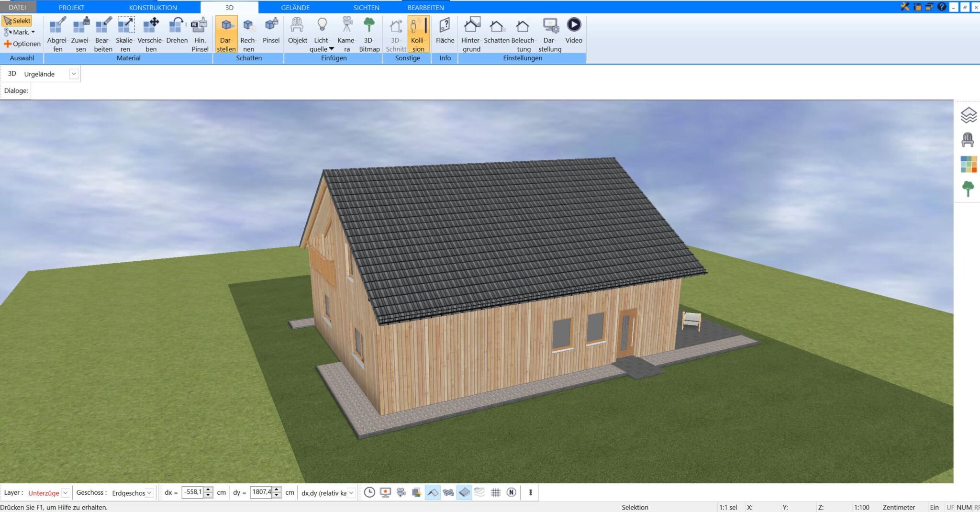980x512 pixels.
Task: Open the color materials palette in sidebar
Action: pos(968,164)
